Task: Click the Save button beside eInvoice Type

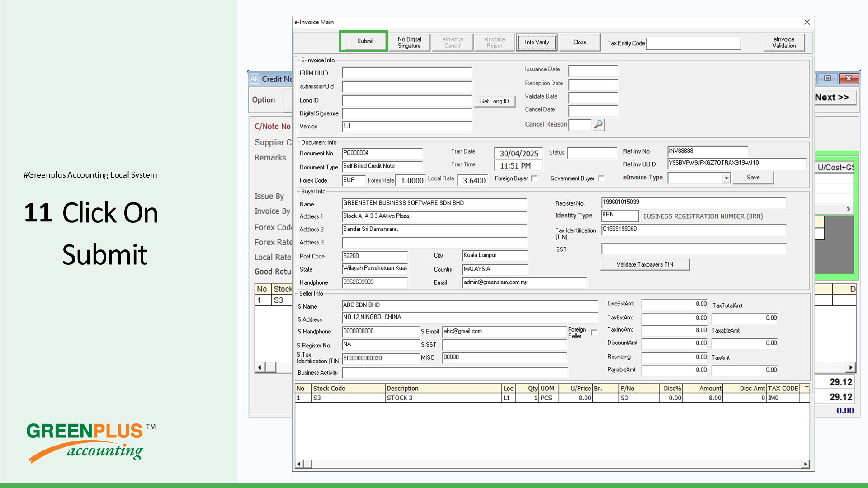Action: (753, 178)
